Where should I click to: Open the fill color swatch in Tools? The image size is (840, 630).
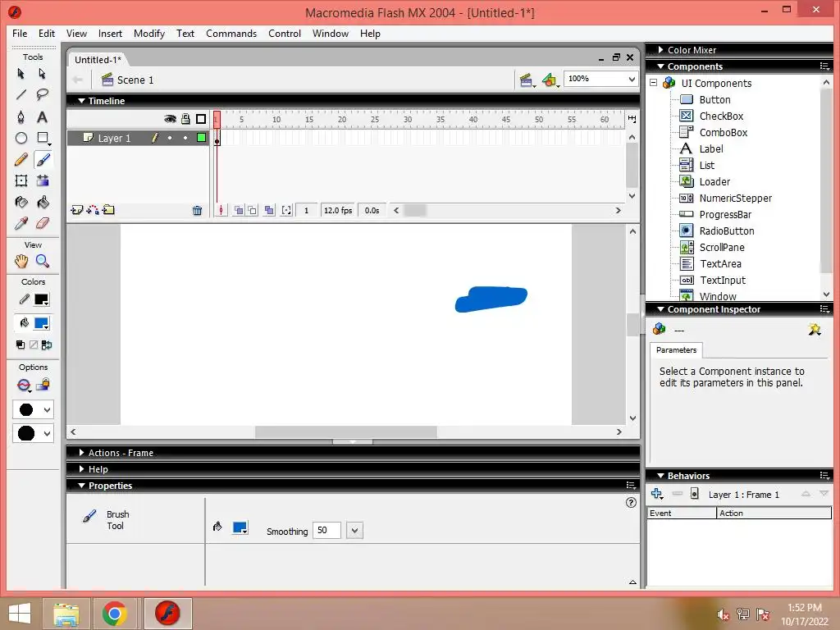tap(42, 323)
